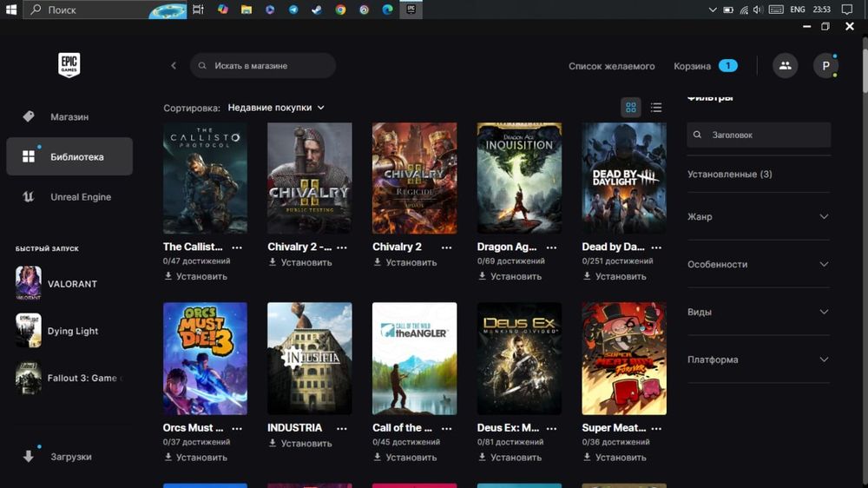The width and height of the screenshot is (868, 488).
Task: Install Chivalry 2 Public Testing
Action: (x=300, y=262)
